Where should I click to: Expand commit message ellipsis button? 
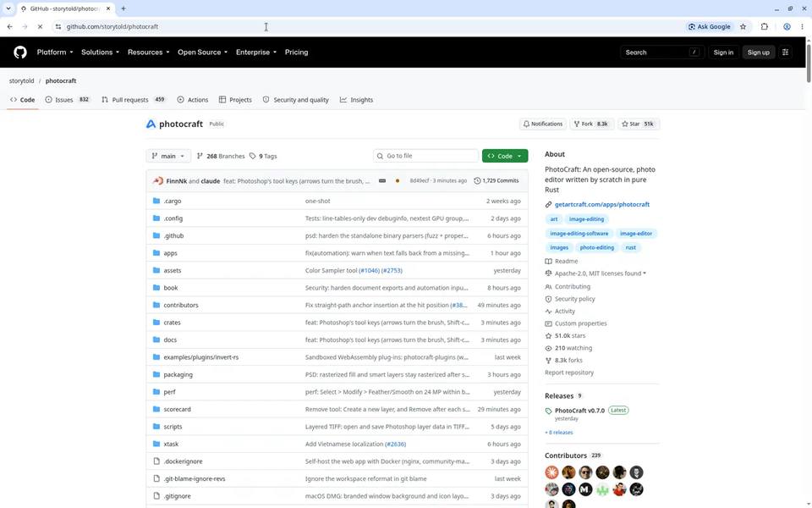[x=382, y=181]
